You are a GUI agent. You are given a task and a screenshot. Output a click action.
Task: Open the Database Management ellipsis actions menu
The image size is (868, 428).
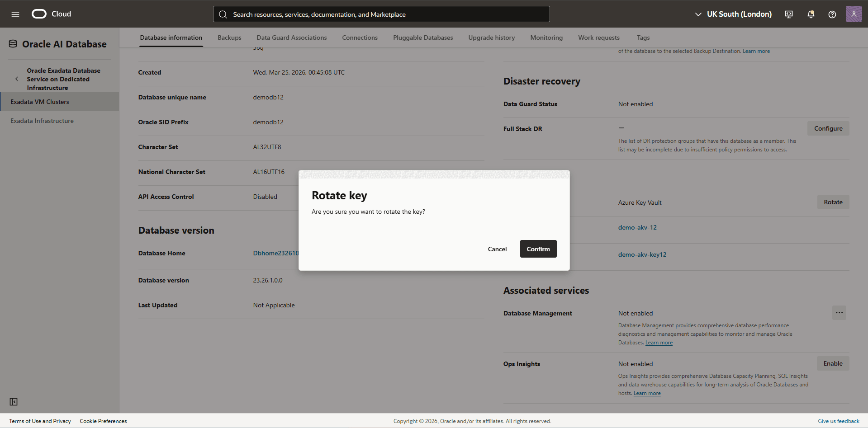tap(839, 312)
